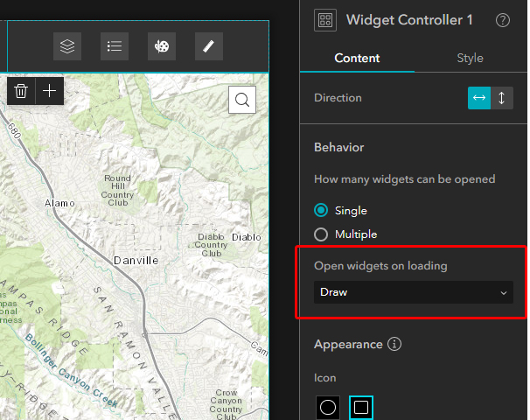Image resolution: width=530 pixels, height=420 pixels.
Task: Select the Multiple radio button
Action: coord(321,234)
